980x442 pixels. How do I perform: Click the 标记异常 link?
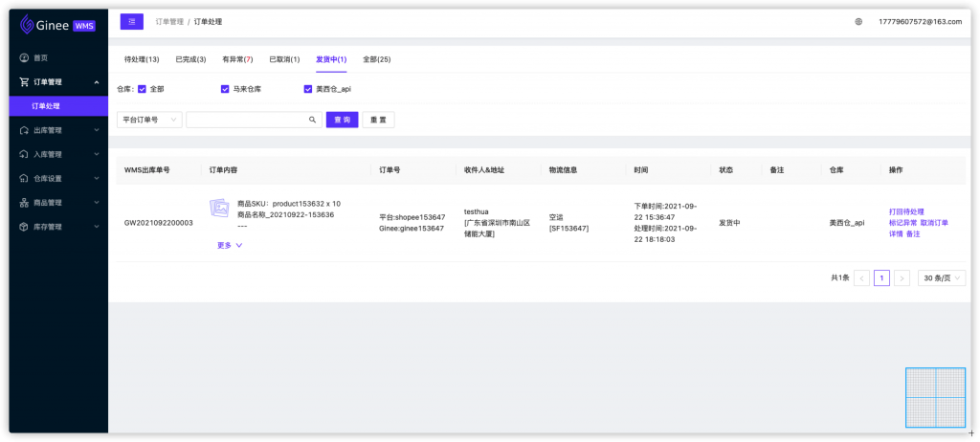[x=902, y=223]
